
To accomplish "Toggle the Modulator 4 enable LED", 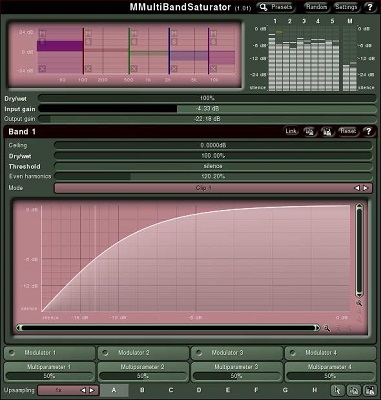I will coord(293,353).
